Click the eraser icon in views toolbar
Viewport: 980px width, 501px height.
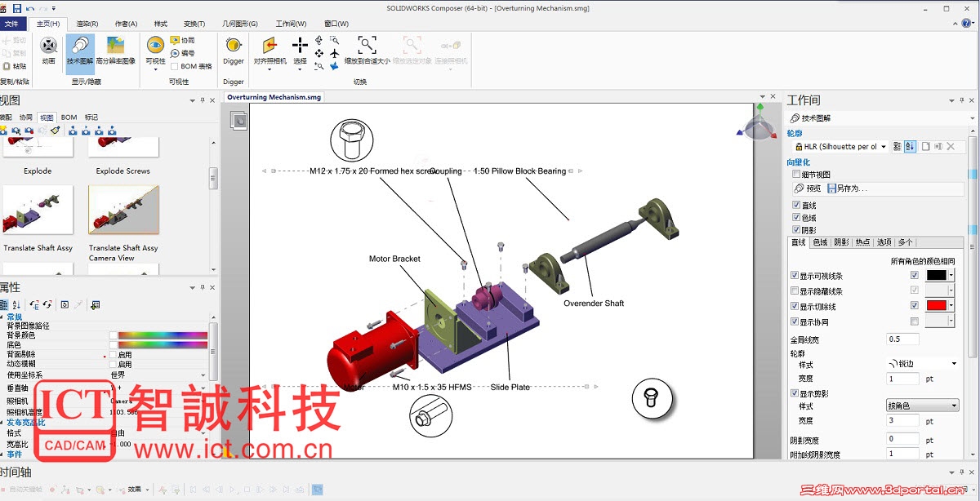pos(55,130)
